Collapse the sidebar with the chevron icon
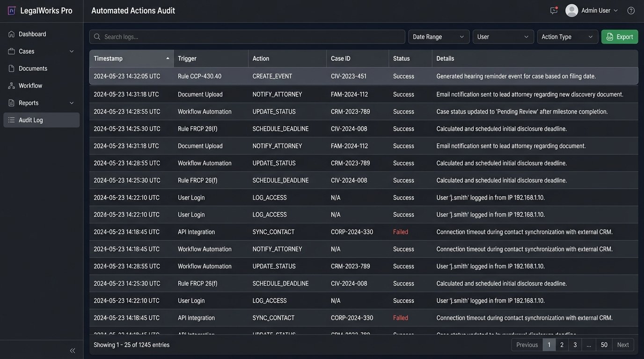 pyautogui.click(x=73, y=350)
